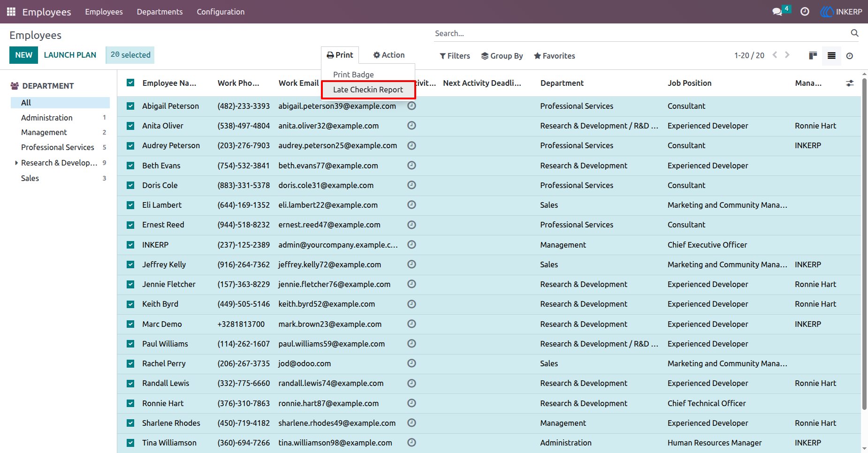The image size is (868, 453).
Task: Uncheck Anita Oliver's row checkbox
Action: click(130, 126)
